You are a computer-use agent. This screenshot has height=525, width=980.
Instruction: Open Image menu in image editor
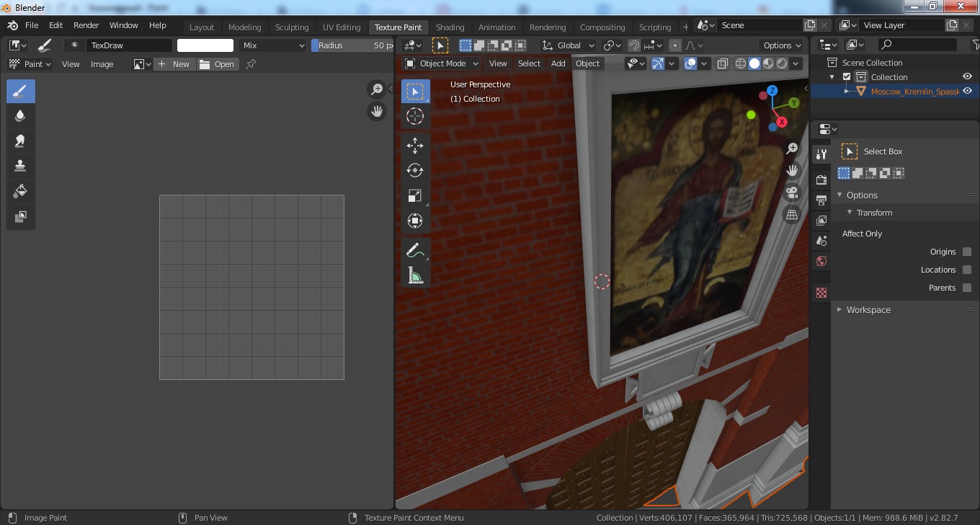pos(102,64)
